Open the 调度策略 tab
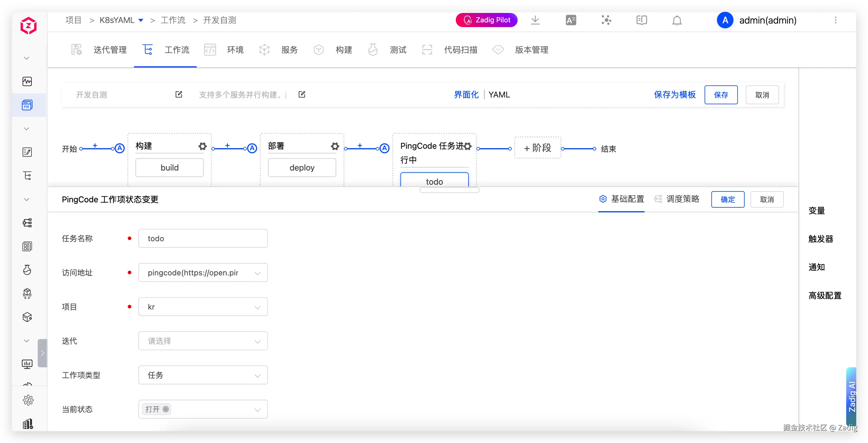The image size is (868, 443). 682,199
